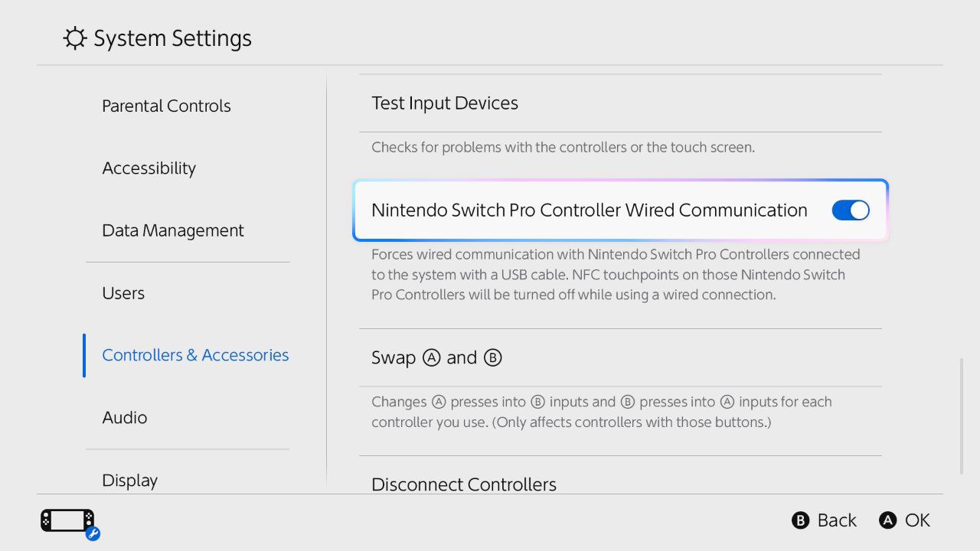Click the System Settings sun icon
The width and height of the screenshot is (980, 551).
74,38
